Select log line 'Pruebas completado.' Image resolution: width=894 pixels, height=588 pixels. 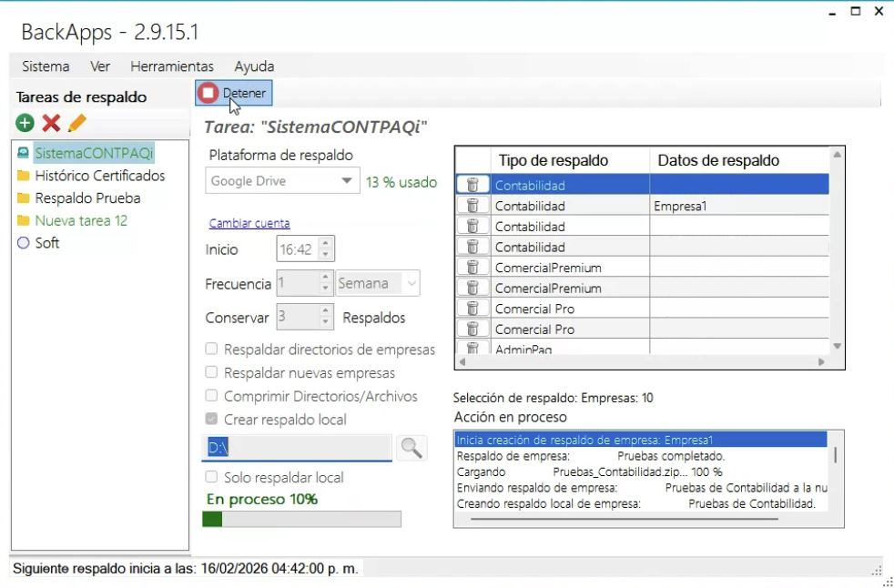coord(641,456)
